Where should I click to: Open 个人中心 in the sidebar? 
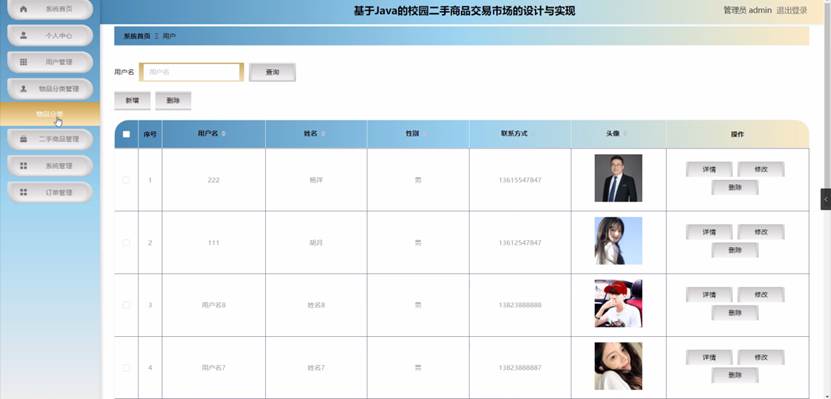coord(50,36)
